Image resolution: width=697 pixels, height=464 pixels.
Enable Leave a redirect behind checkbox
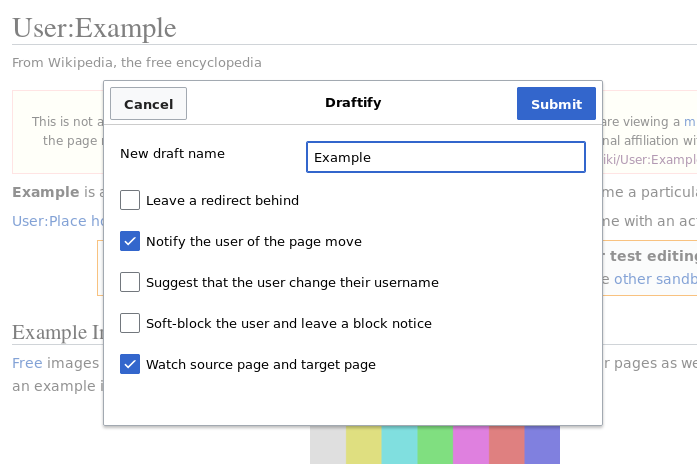click(x=130, y=200)
